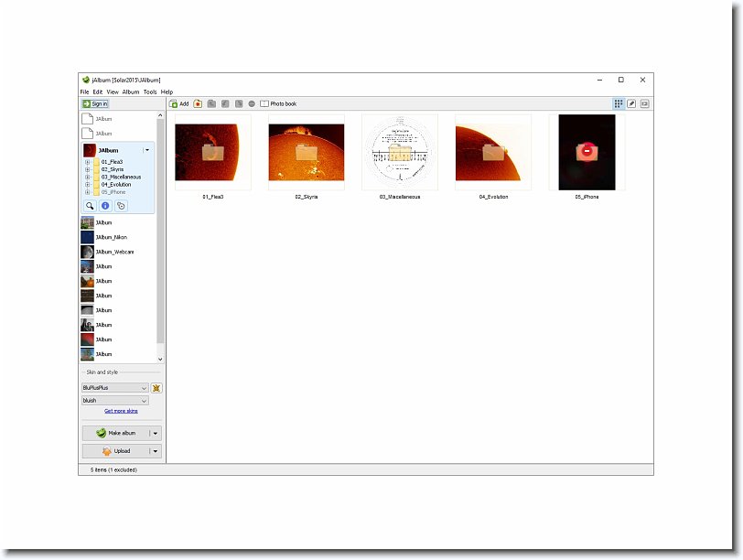Click the jAlbum frog icon in title bar

86,80
